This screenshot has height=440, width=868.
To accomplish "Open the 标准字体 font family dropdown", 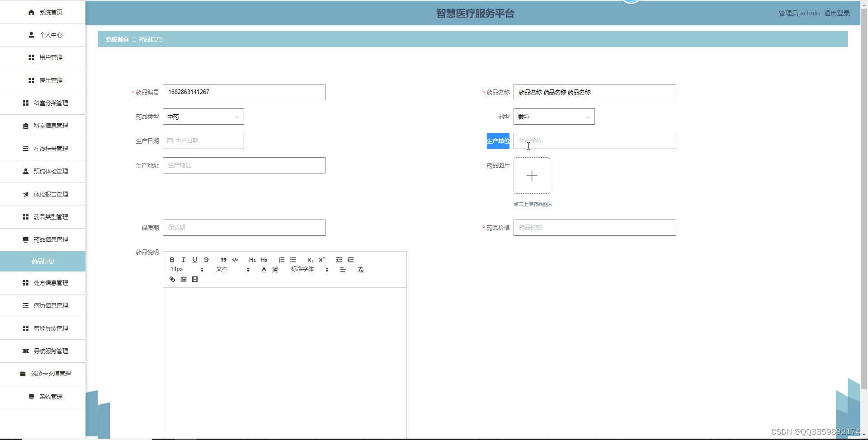I will pos(310,269).
